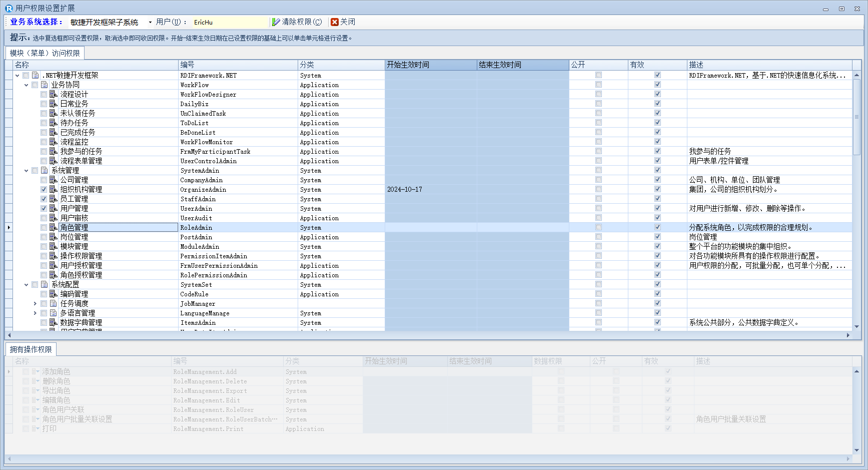Click the 角色管理 module icon
Screen dimensions: 868x470
click(53, 227)
